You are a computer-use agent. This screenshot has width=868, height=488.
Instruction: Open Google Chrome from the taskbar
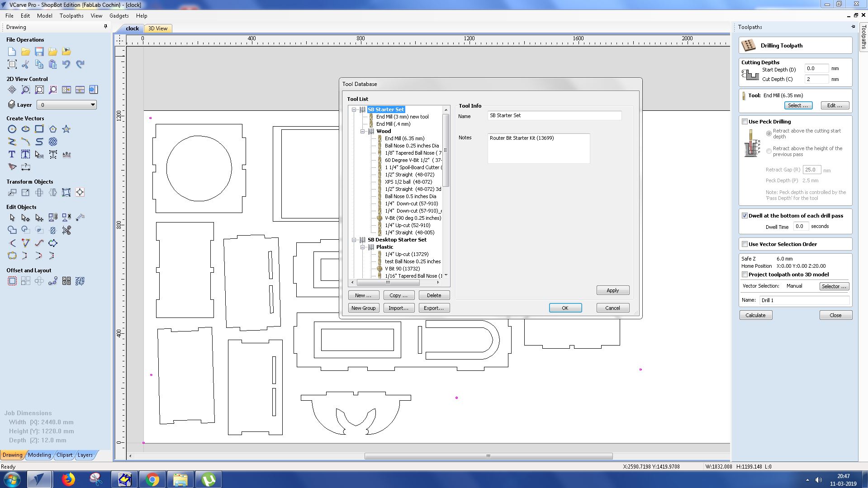(x=152, y=479)
